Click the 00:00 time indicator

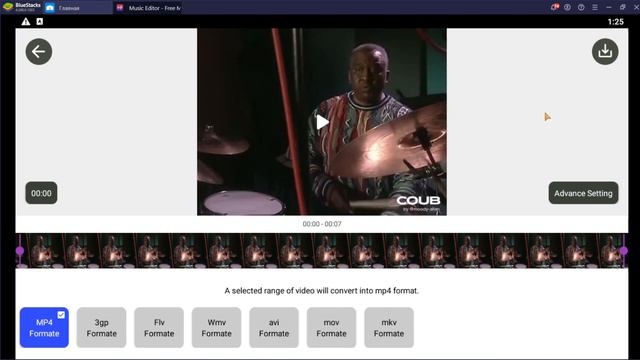point(41,193)
